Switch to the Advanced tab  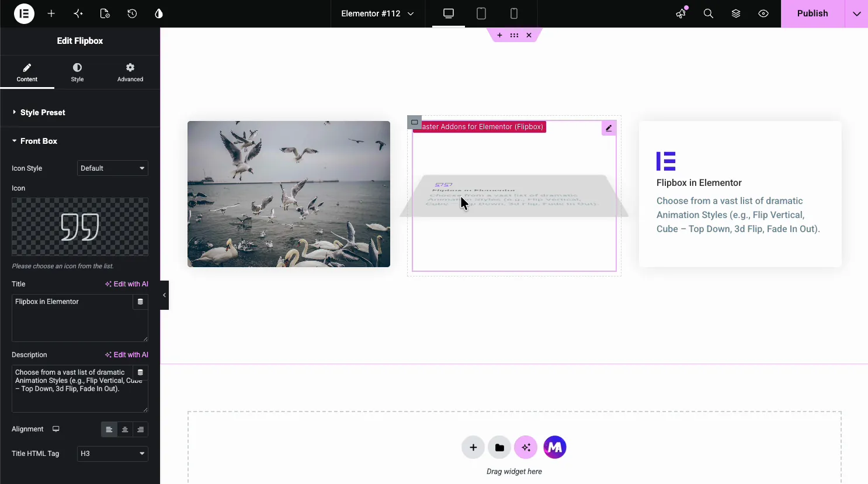coord(130,72)
